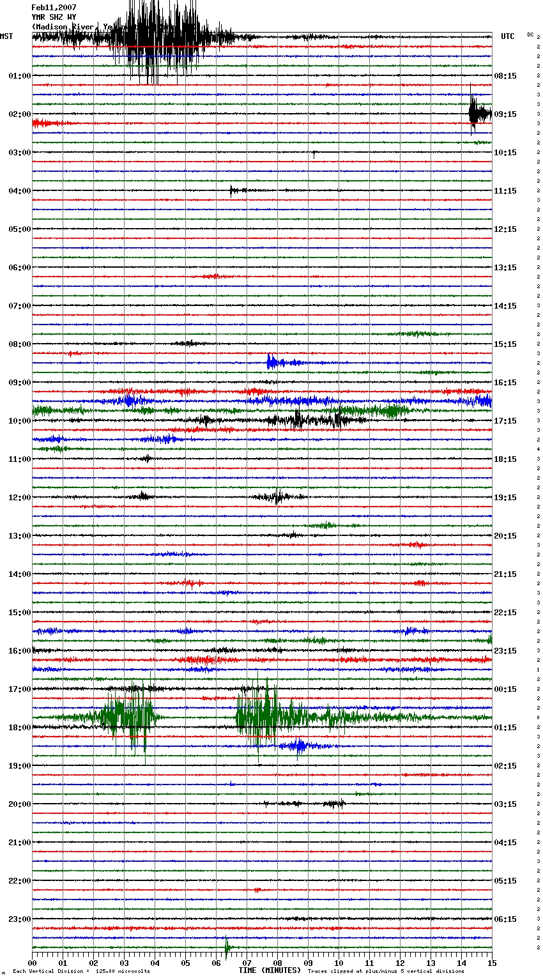Select the 11:15 UTC time label

coord(505,191)
